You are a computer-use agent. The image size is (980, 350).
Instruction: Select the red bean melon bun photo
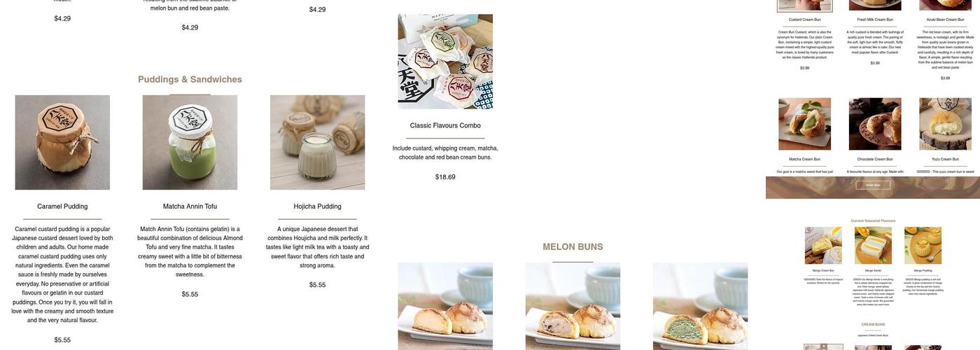click(x=573, y=307)
